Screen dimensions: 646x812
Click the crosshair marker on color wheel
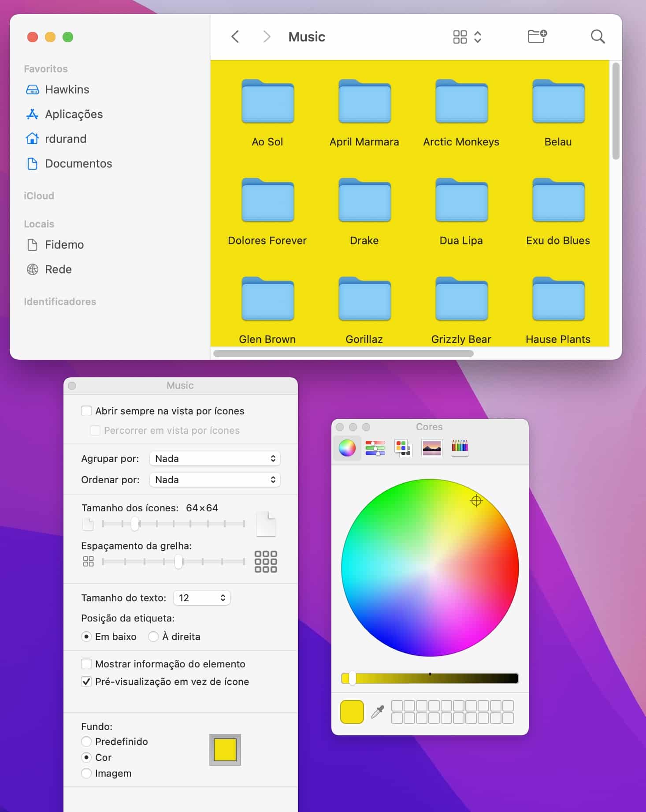coord(476,501)
